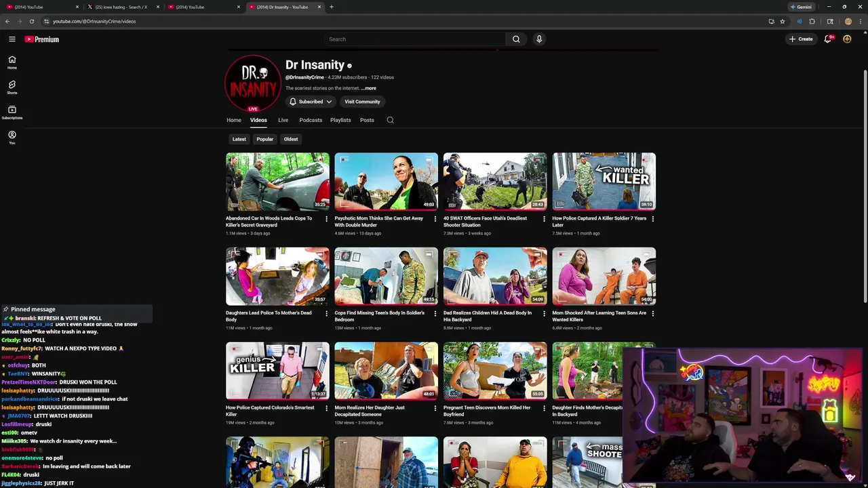
Task: Click the Dr Insanity channel avatar
Action: tap(253, 83)
